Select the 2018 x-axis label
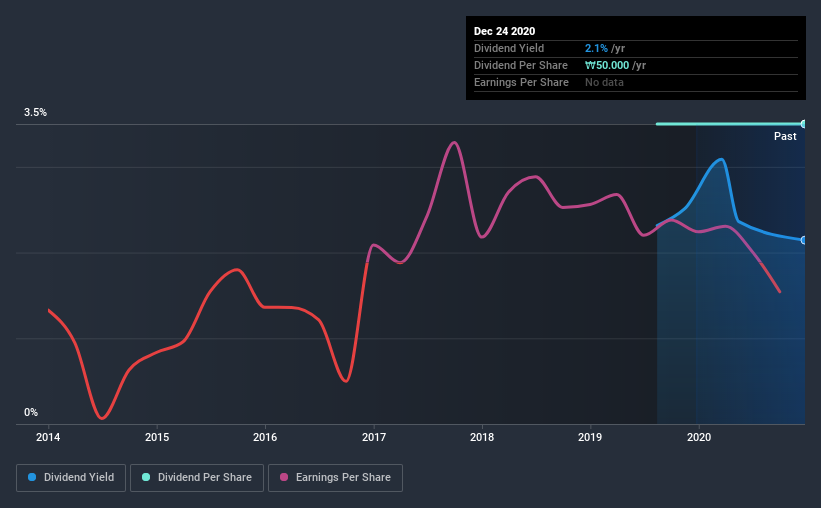Screen dimensions: 821x508 coord(482,437)
